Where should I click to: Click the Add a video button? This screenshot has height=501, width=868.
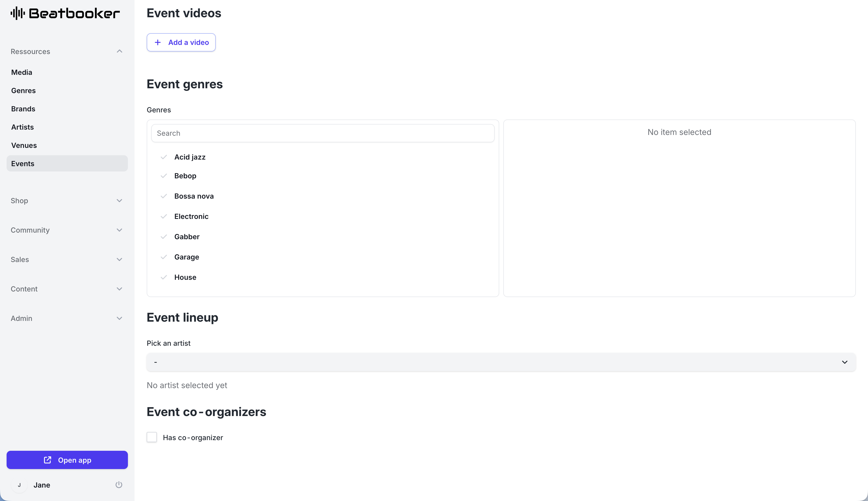(181, 42)
